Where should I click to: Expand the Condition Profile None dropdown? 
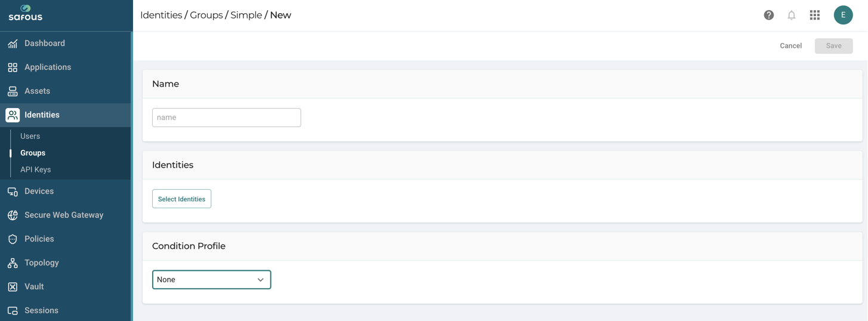pyautogui.click(x=211, y=279)
